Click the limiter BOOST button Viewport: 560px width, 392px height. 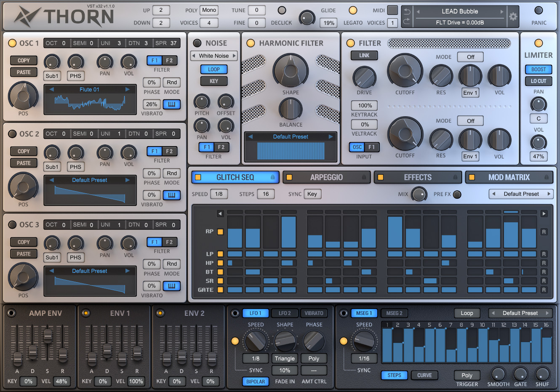pos(539,69)
